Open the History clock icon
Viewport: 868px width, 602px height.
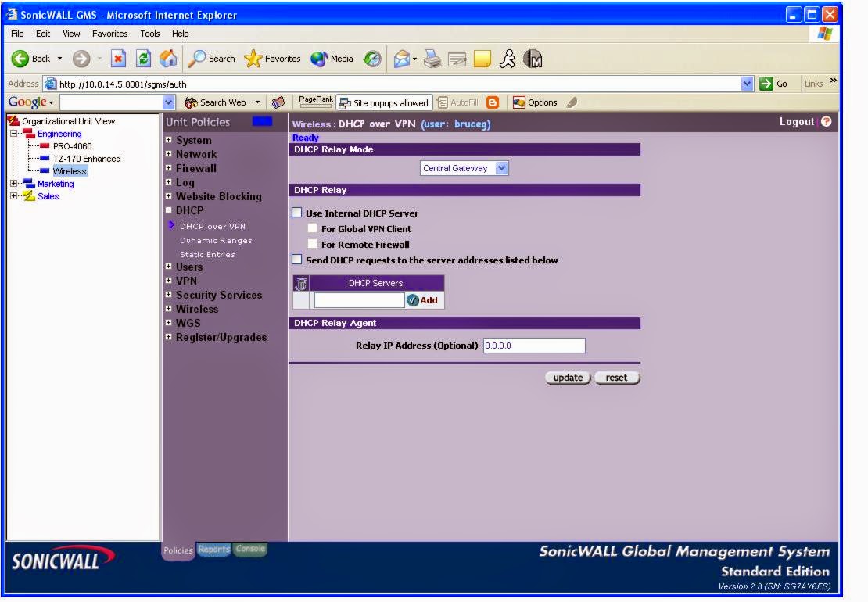point(372,59)
